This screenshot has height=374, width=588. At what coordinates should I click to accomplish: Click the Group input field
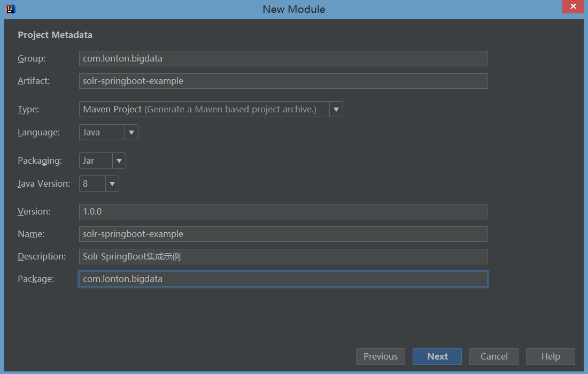click(283, 59)
